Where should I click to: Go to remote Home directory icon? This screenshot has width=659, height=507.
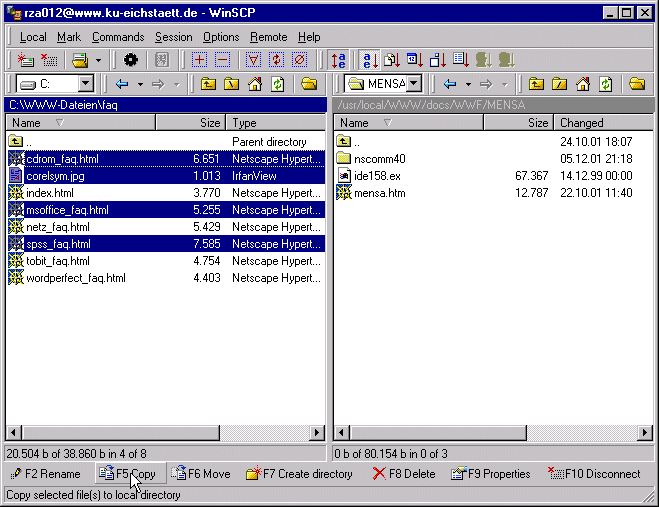(583, 84)
